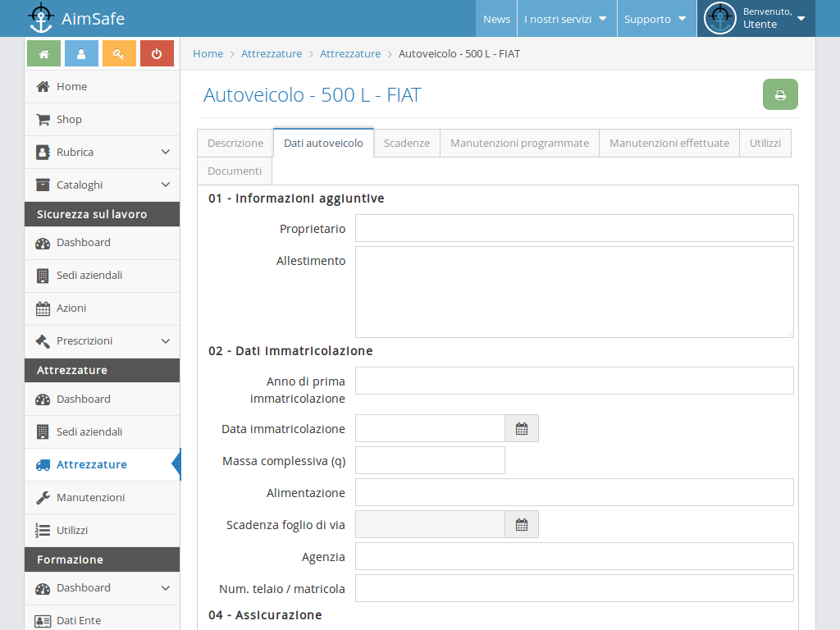840x630 pixels.
Task: Click the Alimentazione input field
Action: tap(574, 492)
